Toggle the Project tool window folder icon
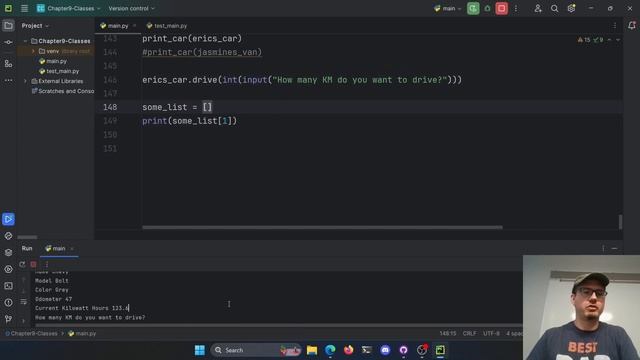This screenshot has height=360, width=640. (8, 26)
